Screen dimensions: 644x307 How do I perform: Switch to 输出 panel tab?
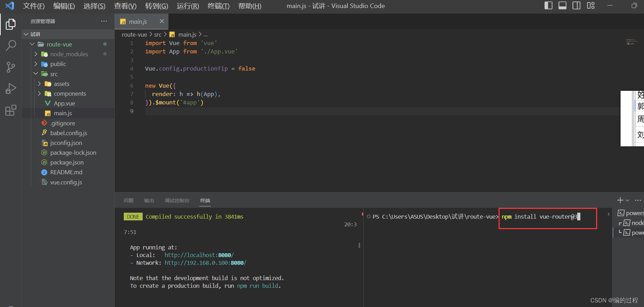click(149, 200)
